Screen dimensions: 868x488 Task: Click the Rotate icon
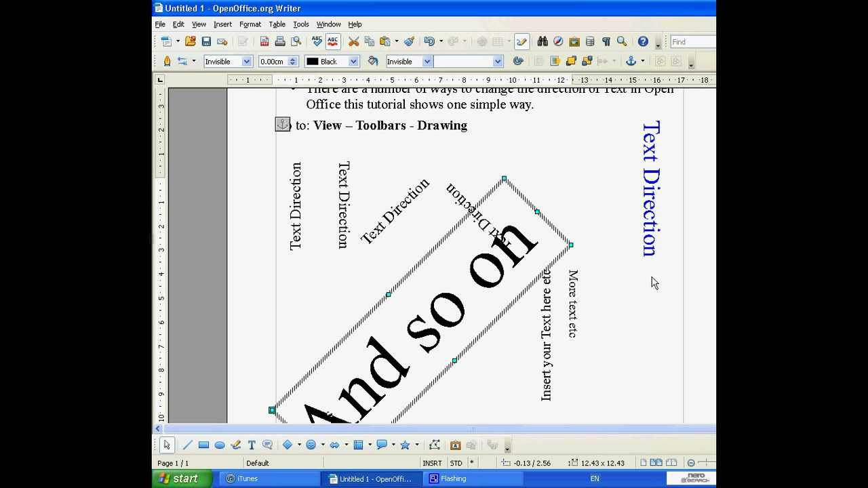pos(518,62)
